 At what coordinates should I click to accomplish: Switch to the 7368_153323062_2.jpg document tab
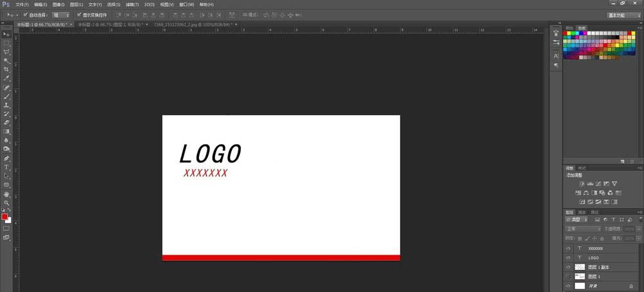(193, 24)
